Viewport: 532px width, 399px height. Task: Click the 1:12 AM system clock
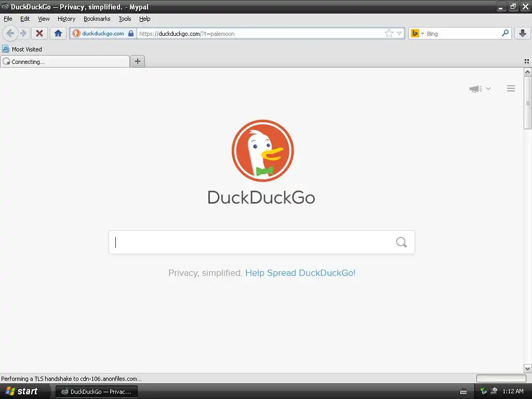click(x=513, y=391)
